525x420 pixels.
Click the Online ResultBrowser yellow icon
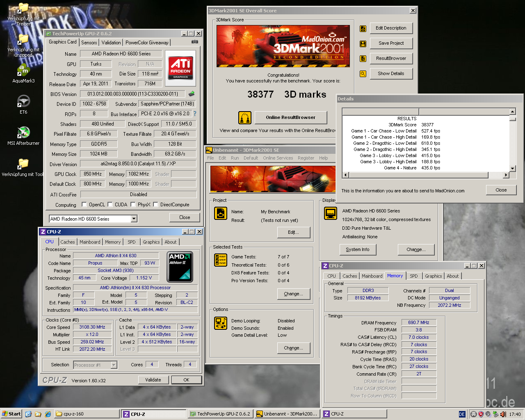245,118
